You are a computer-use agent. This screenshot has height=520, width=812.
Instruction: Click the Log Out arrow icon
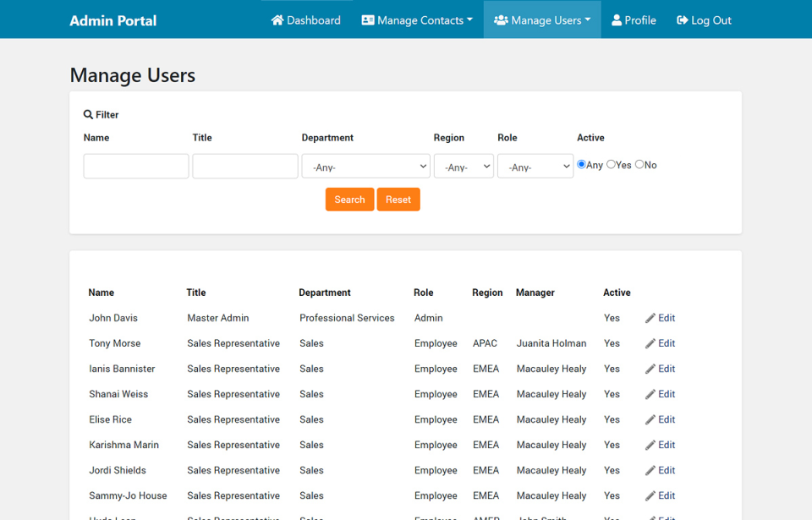click(683, 20)
